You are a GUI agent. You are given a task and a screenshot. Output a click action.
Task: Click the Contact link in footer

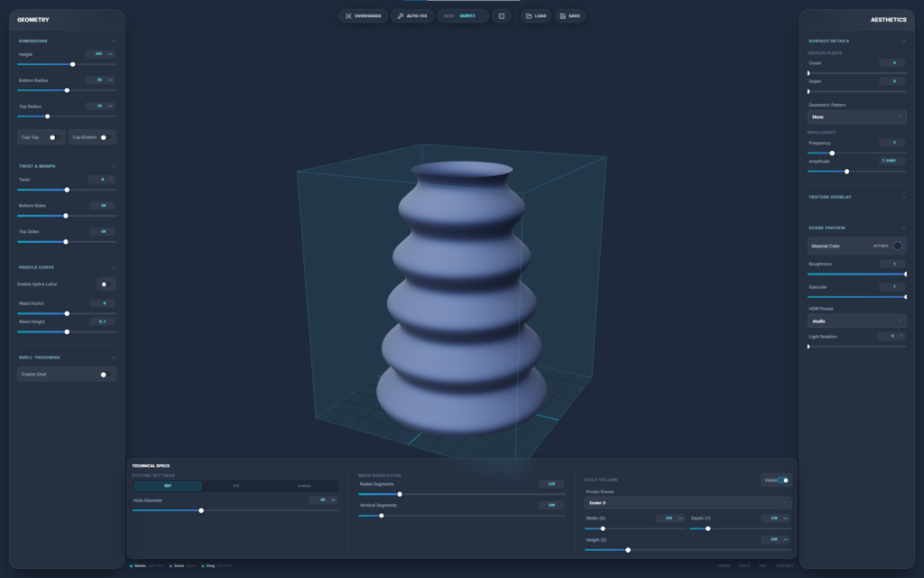click(x=784, y=565)
